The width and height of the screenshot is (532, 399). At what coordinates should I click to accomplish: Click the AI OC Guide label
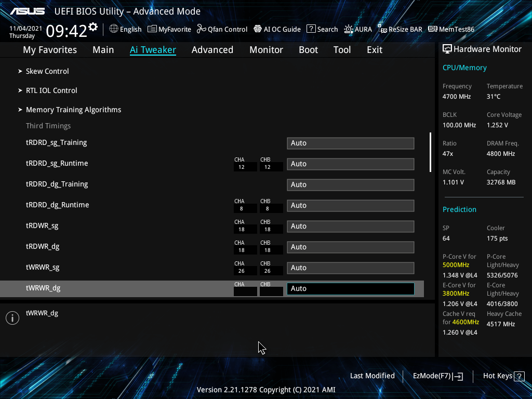tap(282, 30)
